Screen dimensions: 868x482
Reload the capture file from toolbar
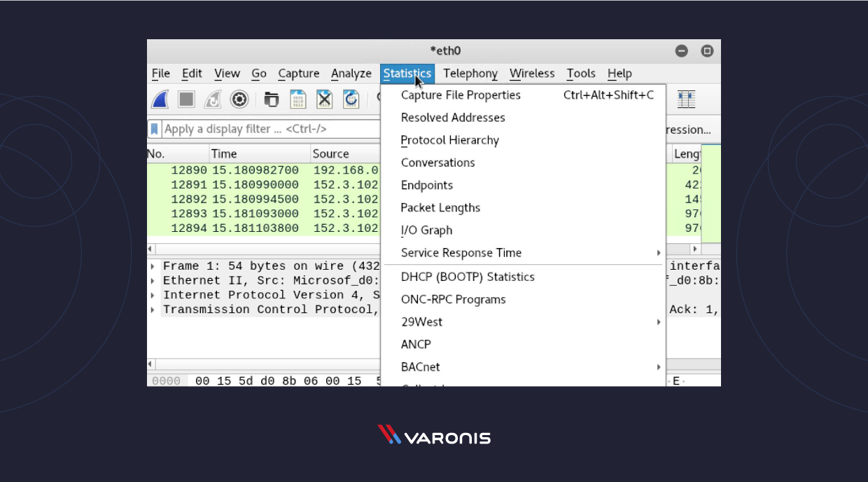point(351,99)
